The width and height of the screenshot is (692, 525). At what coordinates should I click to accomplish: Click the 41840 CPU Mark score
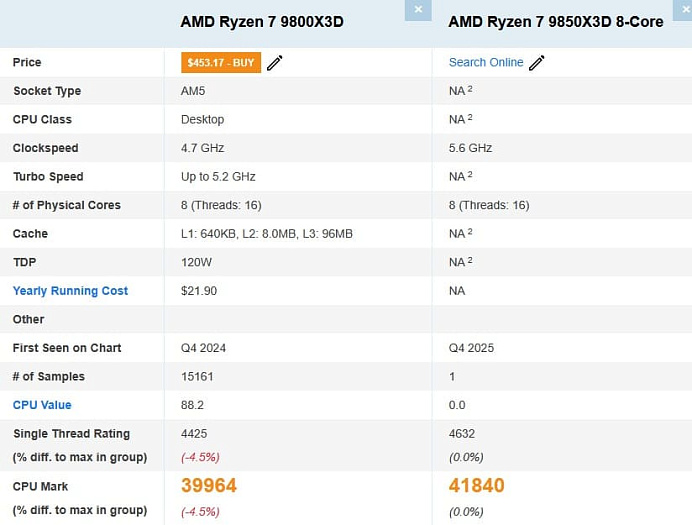point(477,485)
